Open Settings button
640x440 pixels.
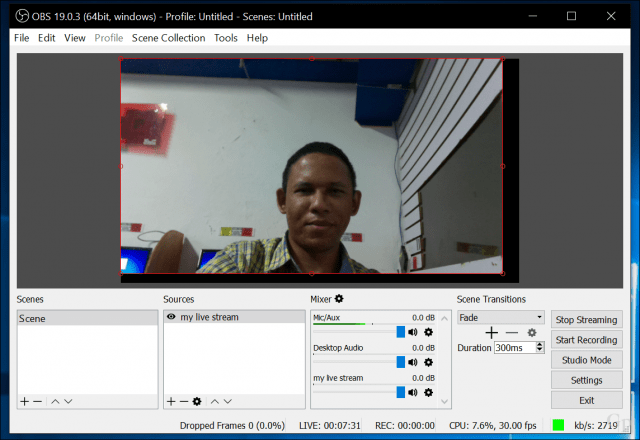coord(587,380)
